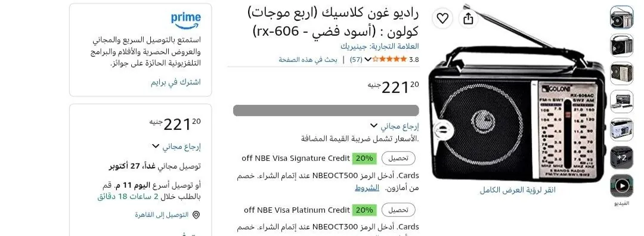Join Prime via subscribe link
The width and height of the screenshot is (644, 236).
pyautogui.click(x=175, y=82)
